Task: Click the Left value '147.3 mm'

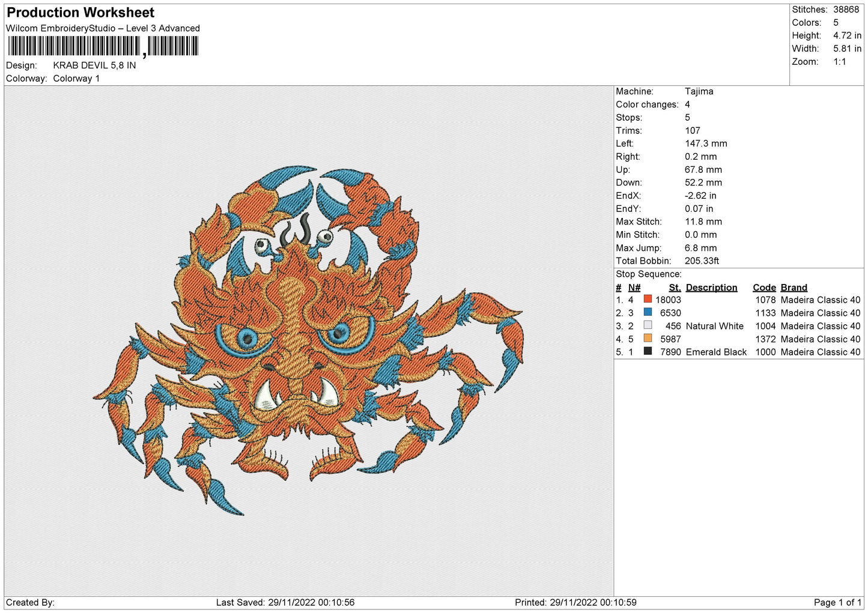Action: click(706, 143)
